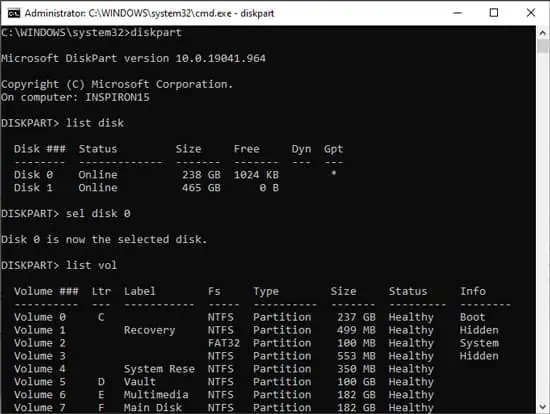Close the Administrator cmd.exe window
This screenshot has height=414, width=550.
pos(531,13)
